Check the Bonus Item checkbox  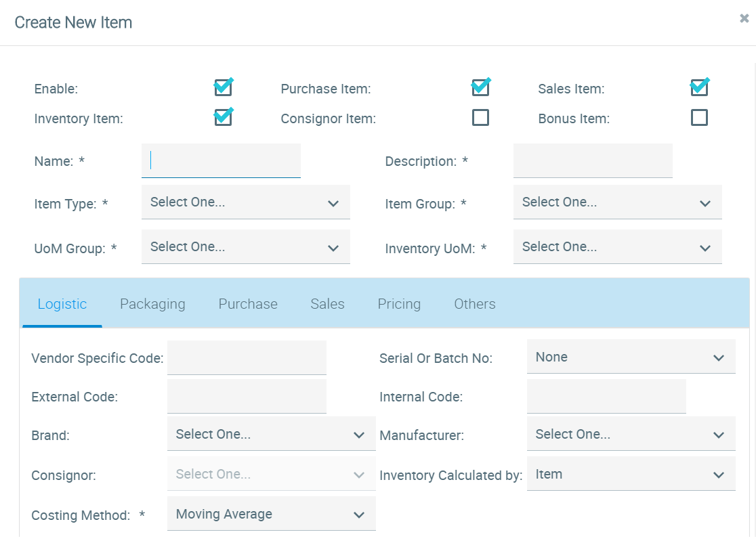[699, 118]
